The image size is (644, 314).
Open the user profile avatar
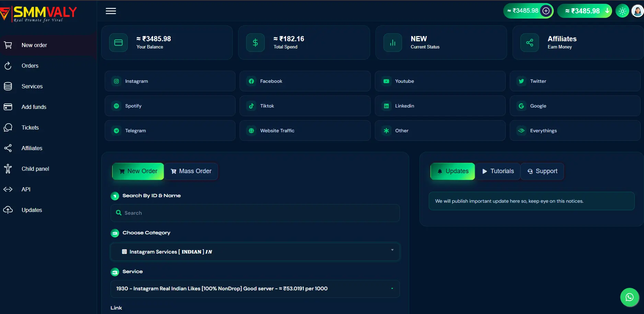click(x=637, y=11)
